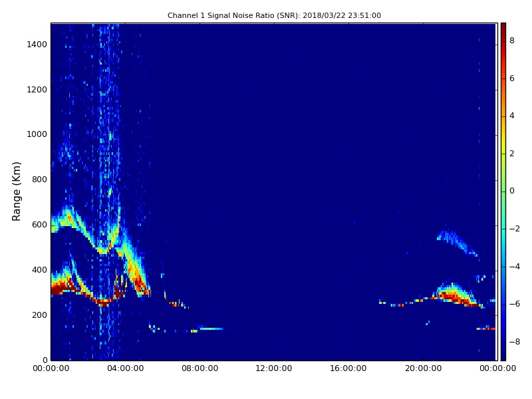Click the 04:00:00 time axis label
Viewport: 532px width, 399px height.
(125, 368)
